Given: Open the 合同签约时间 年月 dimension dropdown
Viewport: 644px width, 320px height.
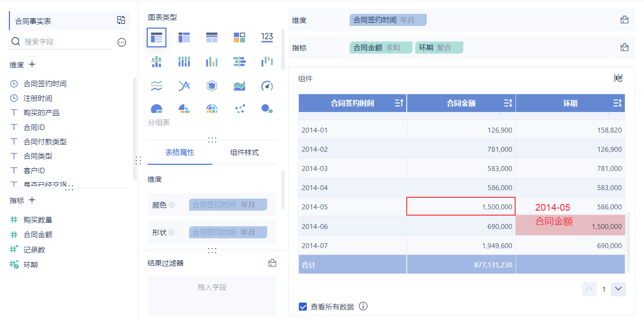Looking at the screenshot, I should pyautogui.click(x=388, y=20).
